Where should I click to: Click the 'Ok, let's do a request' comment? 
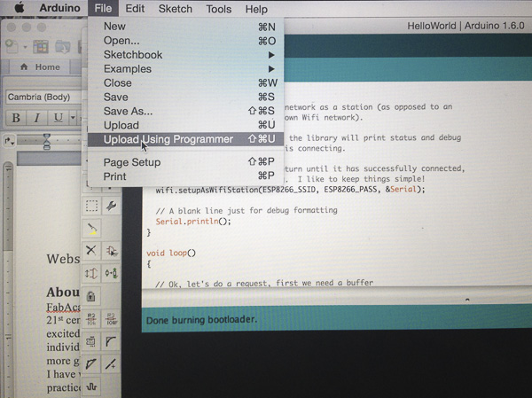point(264,283)
